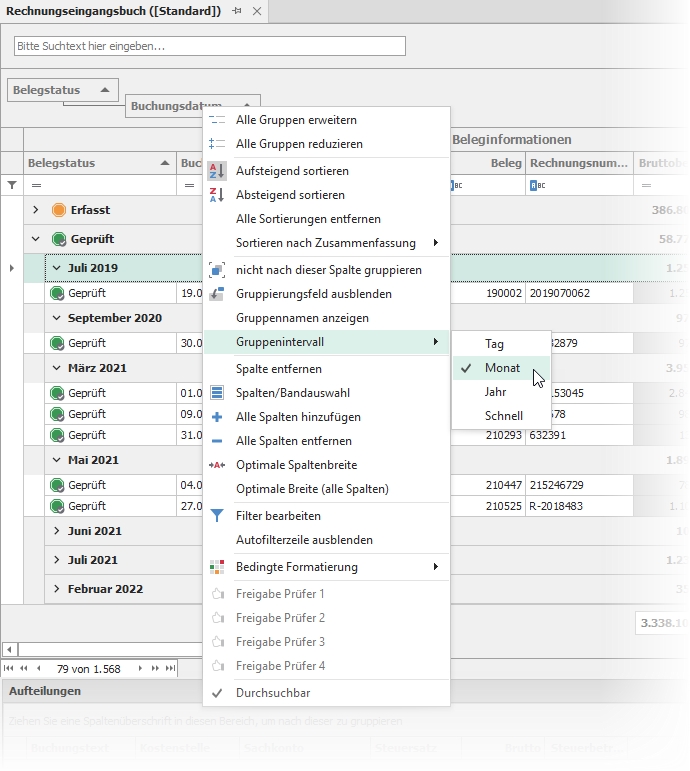Go to next record in navigator
The image size is (690, 771).
140,668
